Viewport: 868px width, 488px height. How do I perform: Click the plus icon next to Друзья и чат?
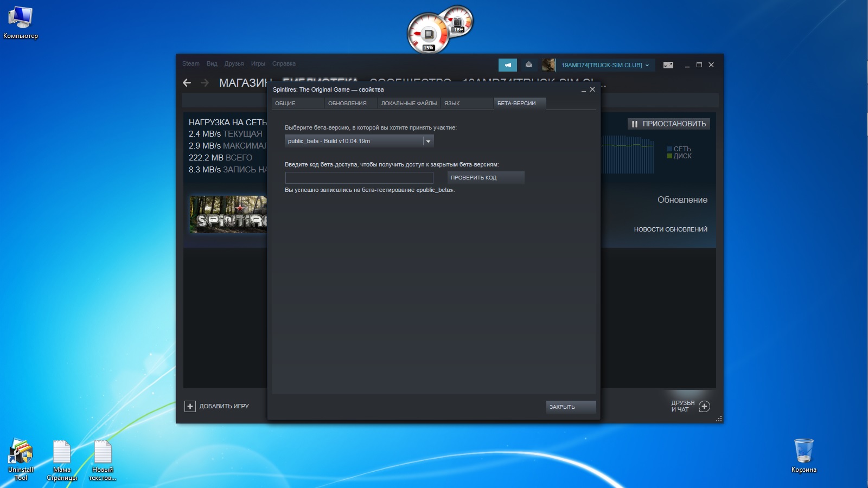click(704, 406)
